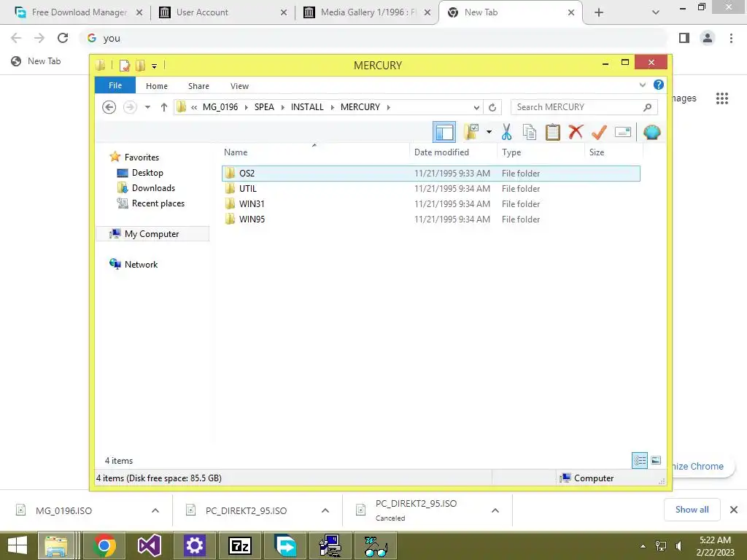Viewport: 747px width, 560px height.
Task: Select the OS2 folder
Action: pyautogui.click(x=430, y=174)
